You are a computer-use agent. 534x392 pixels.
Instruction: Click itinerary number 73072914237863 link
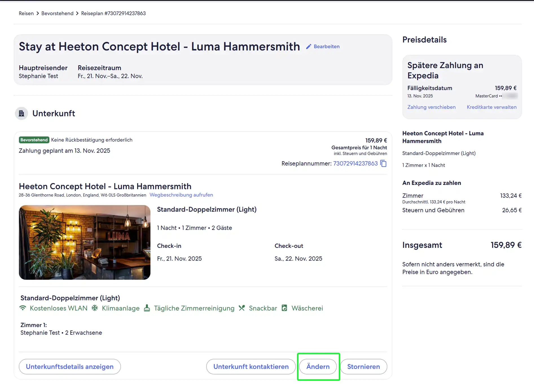coord(355,164)
